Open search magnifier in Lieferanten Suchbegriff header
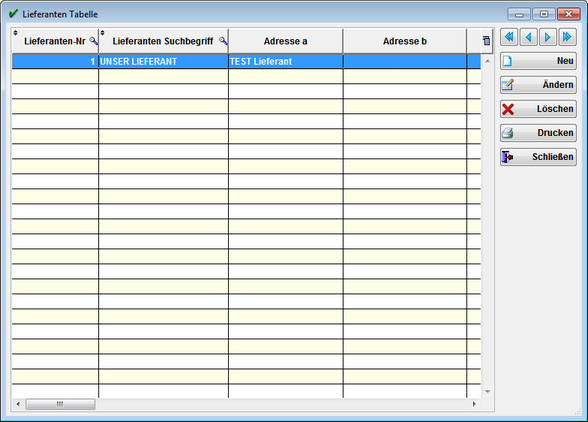Image resolution: width=588 pixels, height=422 pixels. (x=223, y=41)
